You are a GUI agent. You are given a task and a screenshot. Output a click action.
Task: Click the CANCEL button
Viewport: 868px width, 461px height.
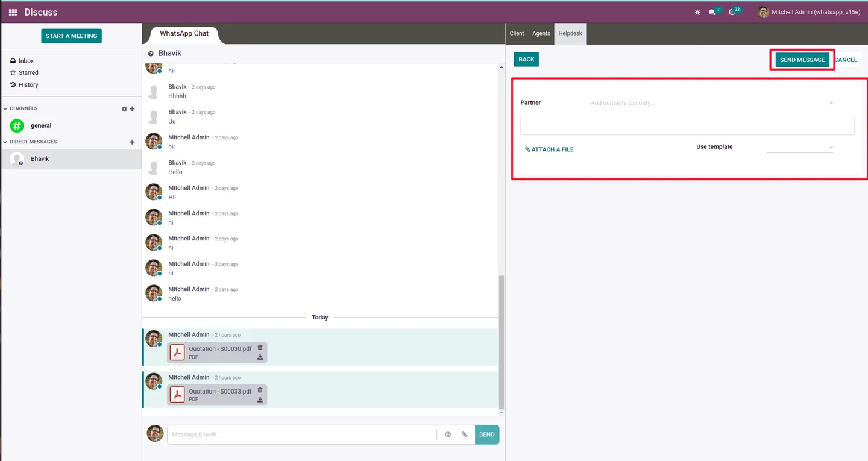point(846,60)
